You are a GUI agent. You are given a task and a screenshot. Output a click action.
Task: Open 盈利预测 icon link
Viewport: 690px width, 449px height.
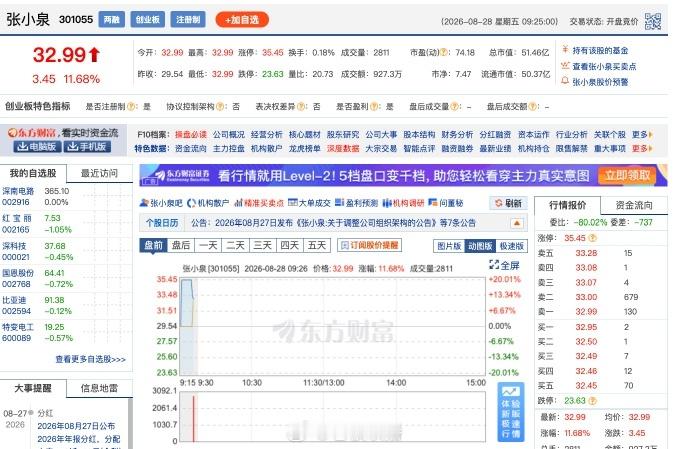(x=356, y=203)
